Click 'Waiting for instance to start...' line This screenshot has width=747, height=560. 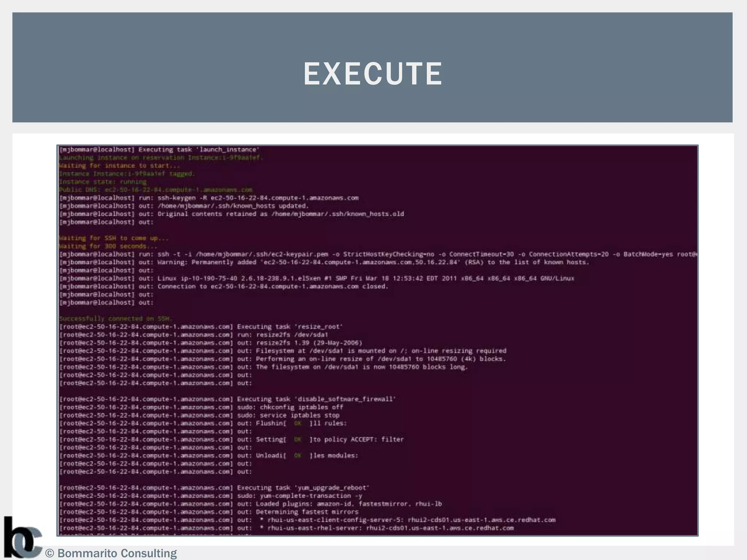(x=119, y=166)
